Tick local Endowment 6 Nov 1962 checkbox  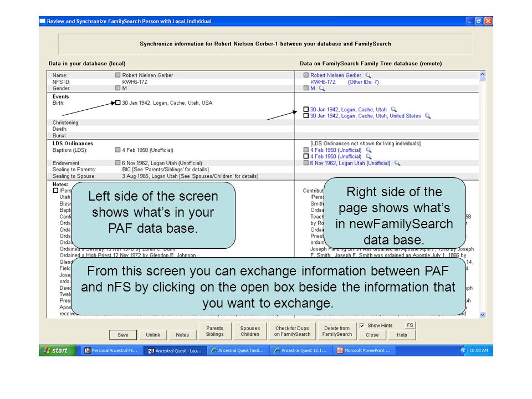coord(117,163)
